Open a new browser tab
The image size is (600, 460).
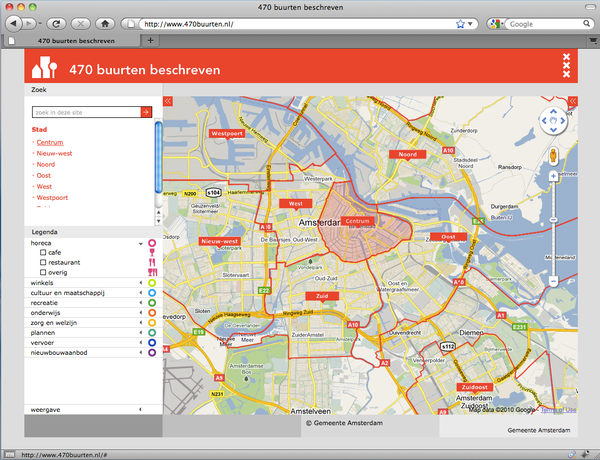click(x=151, y=41)
